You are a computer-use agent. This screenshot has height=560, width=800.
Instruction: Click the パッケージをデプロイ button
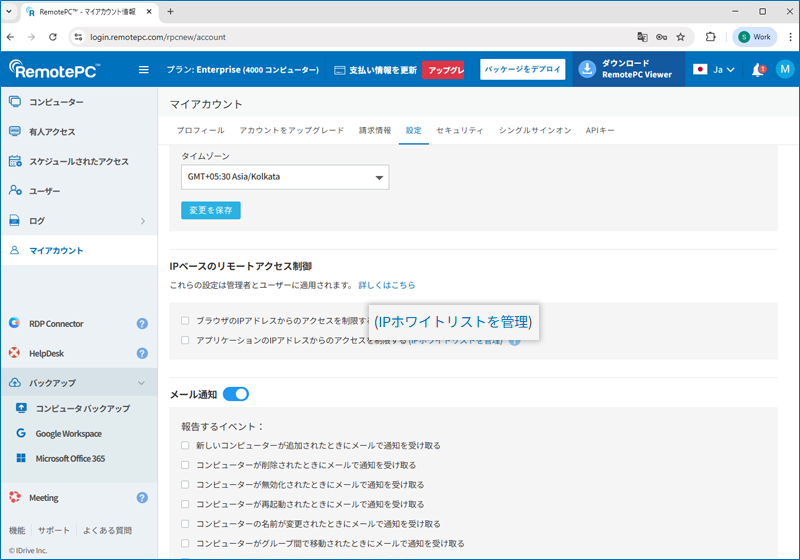point(522,69)
